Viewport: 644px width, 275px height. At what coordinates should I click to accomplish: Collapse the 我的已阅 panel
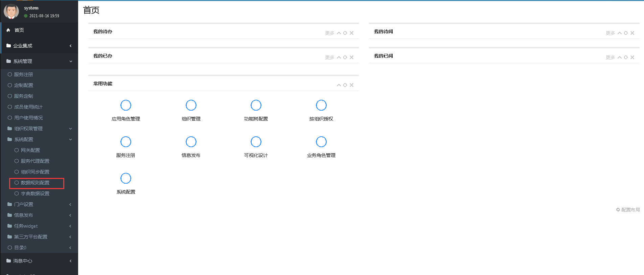click(620, 58)
